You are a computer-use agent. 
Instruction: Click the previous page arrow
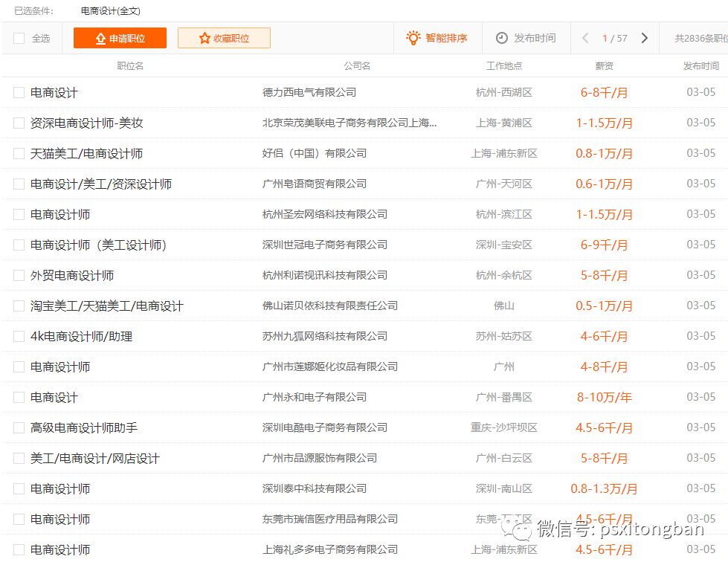click(x=587, y=36)
